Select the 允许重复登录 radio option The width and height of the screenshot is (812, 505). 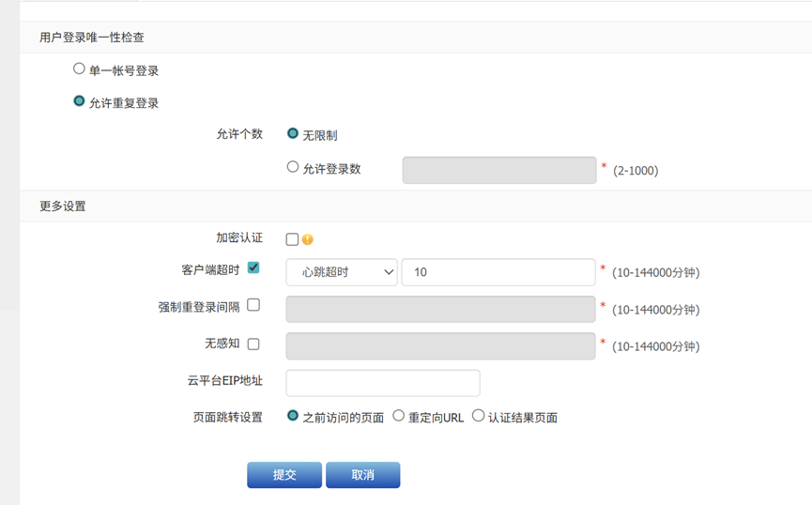[x=79, y=101]
